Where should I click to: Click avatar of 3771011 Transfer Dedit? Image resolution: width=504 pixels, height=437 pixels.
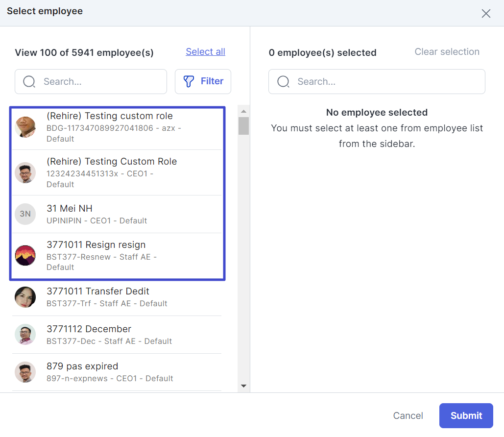[x=25, y=297]
